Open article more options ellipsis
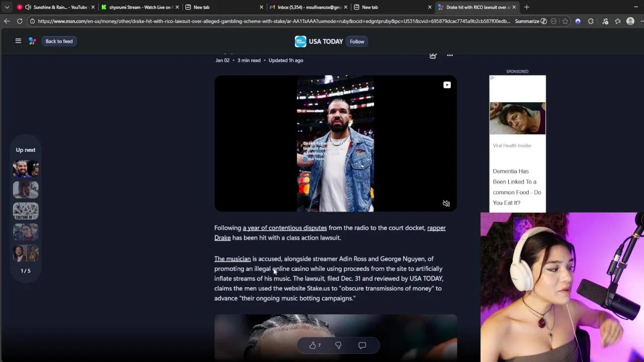The image size is (644, 362). (x=450, y=55)
